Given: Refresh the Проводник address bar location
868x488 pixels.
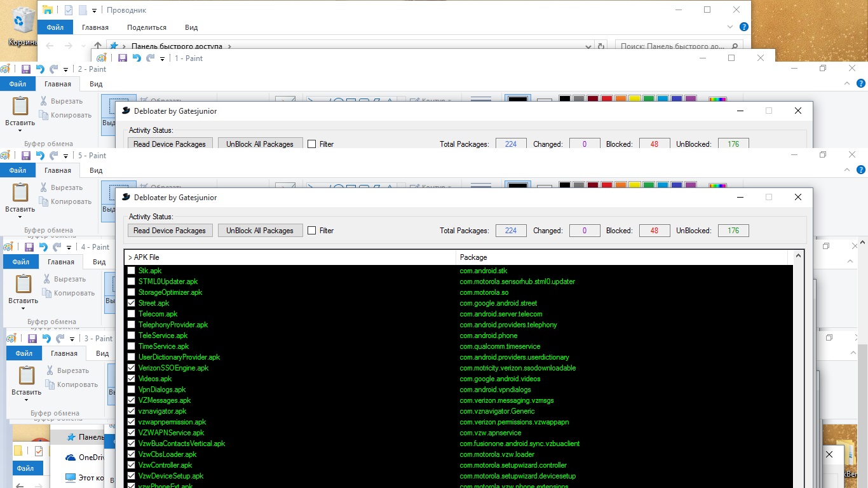Looking at the screenshot, I should pyautogui.click(x=601, y=46).
